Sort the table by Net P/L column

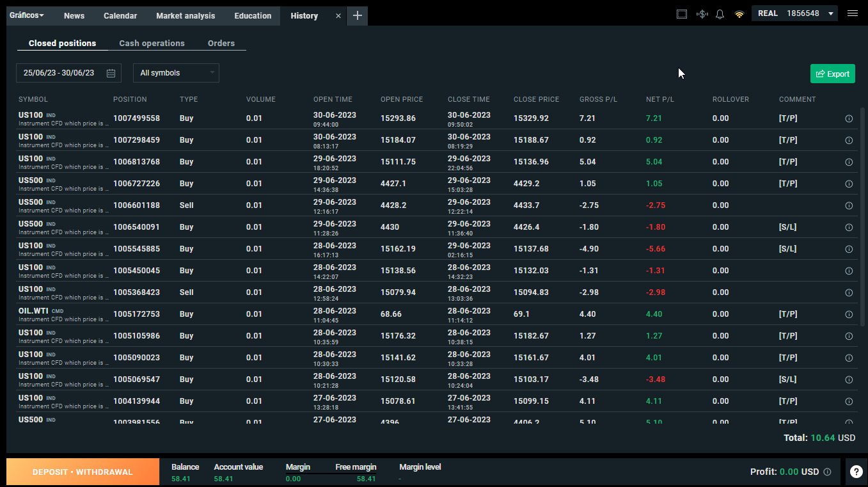pyautogui.click(x=660, y=99)
